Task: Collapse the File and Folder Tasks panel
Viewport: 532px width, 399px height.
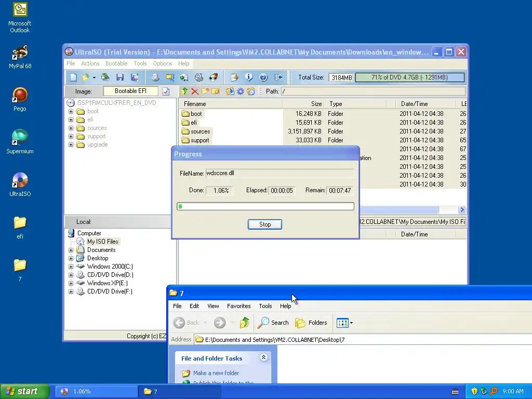Action: 263,357
